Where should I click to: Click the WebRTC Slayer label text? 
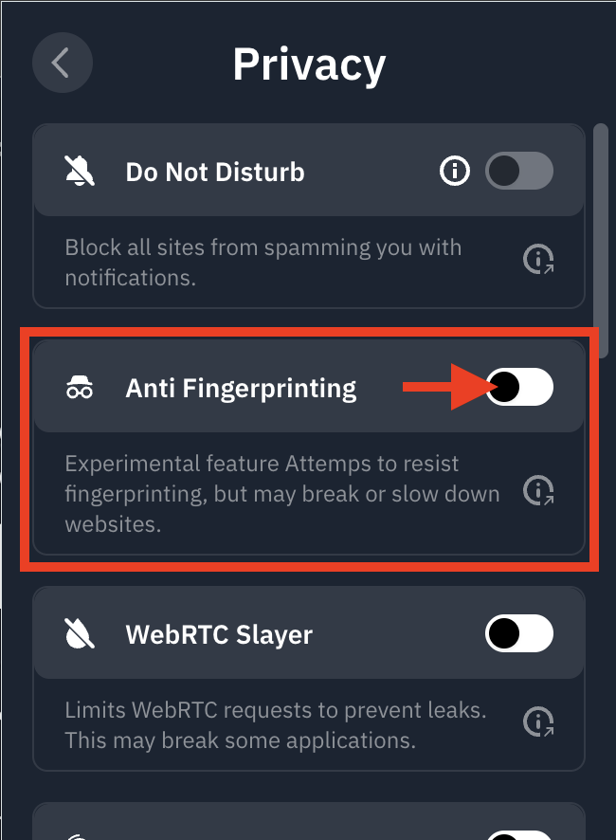[x=219, y=633]
